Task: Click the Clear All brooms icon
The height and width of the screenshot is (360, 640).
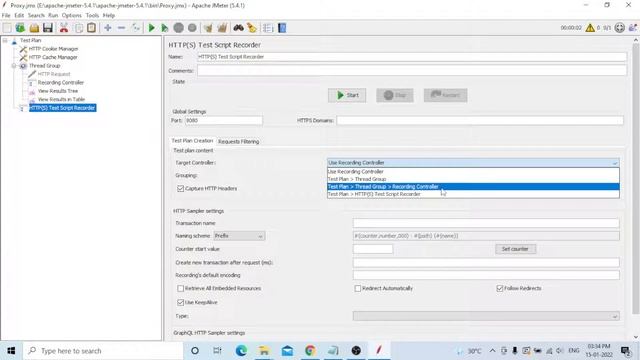Action: [x=222, y=28]
